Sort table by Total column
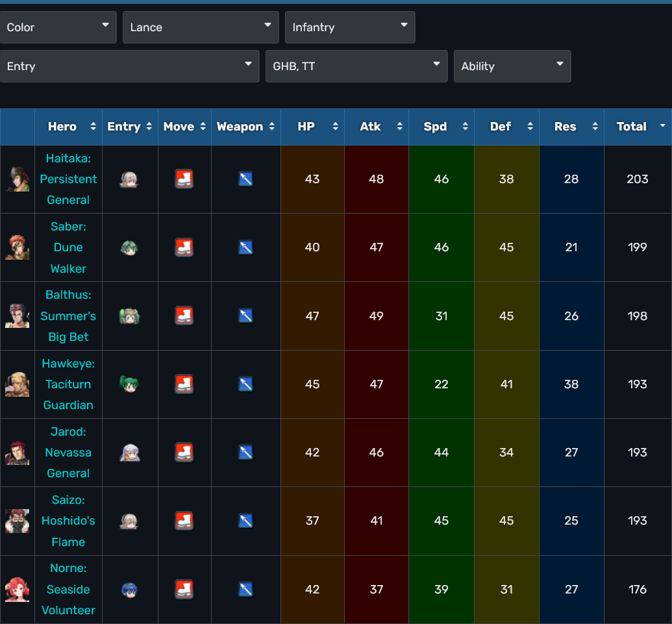The width and height of the screenshot is (672, 624). tap(638, 127)
